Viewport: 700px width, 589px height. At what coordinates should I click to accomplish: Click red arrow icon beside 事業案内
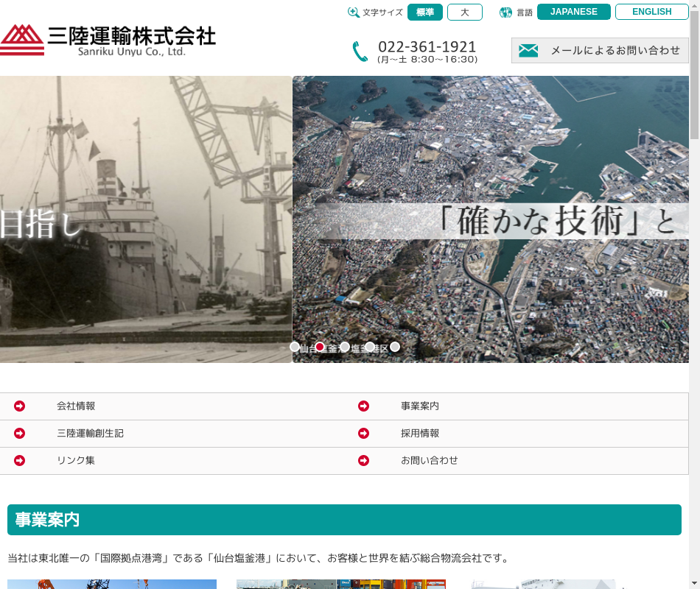364,406
